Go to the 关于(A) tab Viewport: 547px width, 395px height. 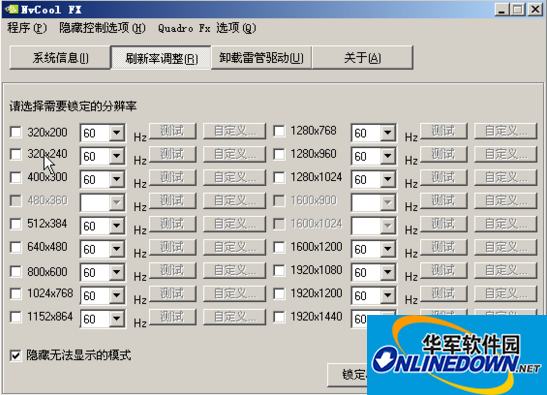[x=362, y=58]
